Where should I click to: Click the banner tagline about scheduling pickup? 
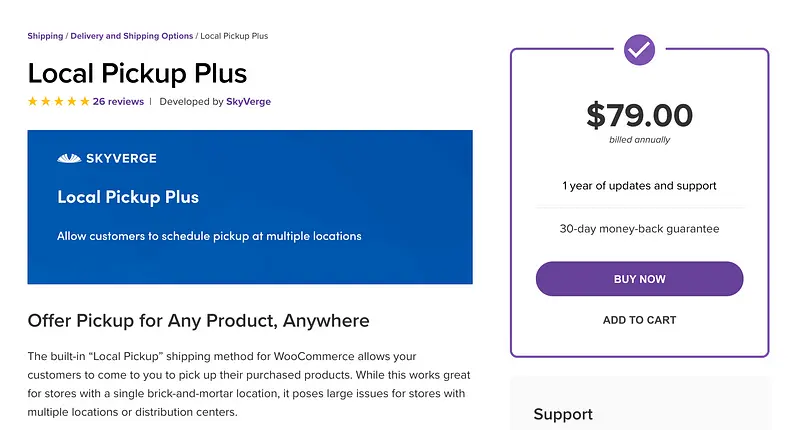[x=209, y=237]
